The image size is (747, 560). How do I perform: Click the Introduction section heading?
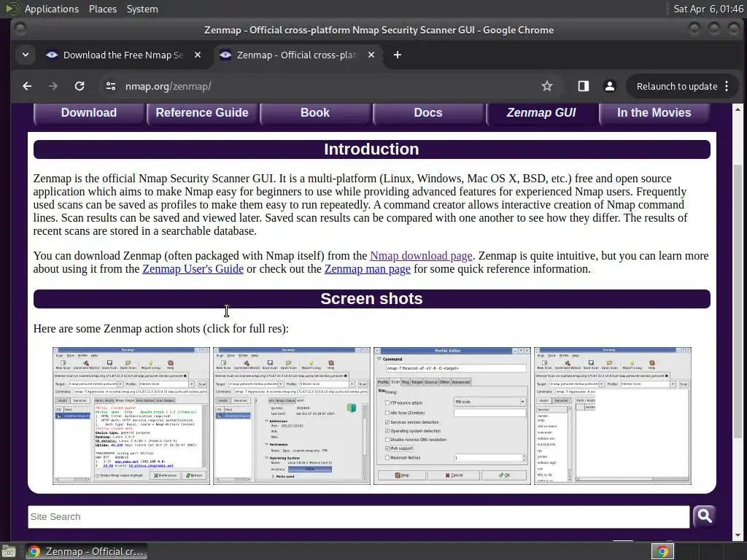pos(371,149)
